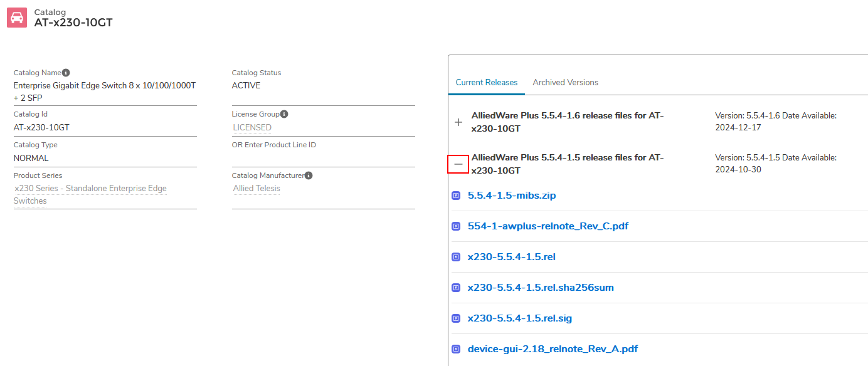This screenshot has width=868, height=366.
Task: Click the 5.5.4-1.5 release title text
Action: [568, 164]
